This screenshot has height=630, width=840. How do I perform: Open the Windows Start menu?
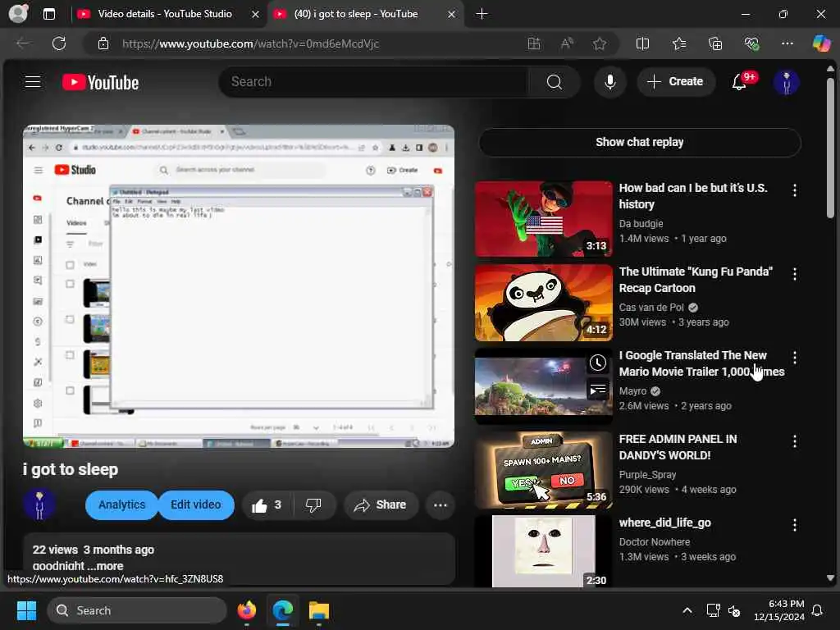[x=26, y=610]
